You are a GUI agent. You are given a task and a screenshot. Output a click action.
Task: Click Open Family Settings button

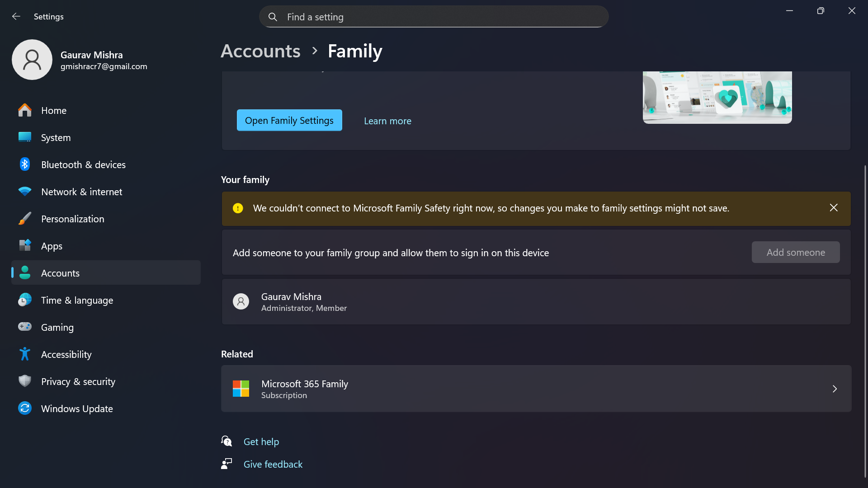pos(289,120)
